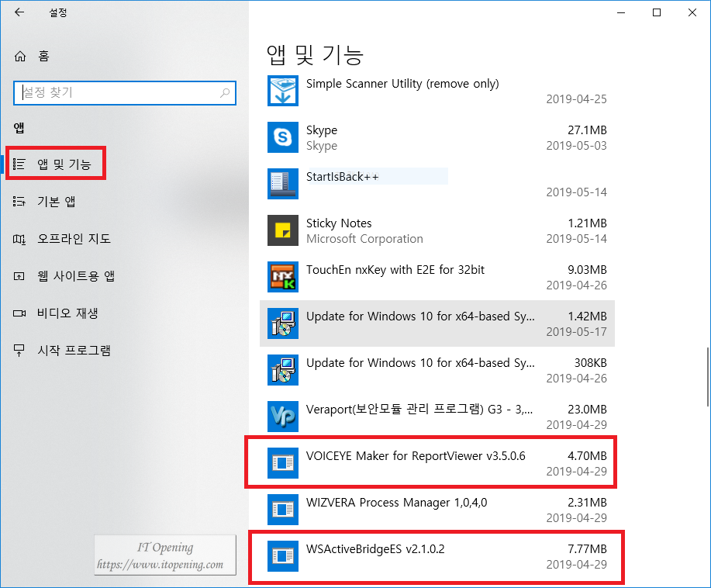This screenshot has height=588, width=711.
Task: Select WIZVERA Process Manager 1,0,4,0
Action: click(396, 503)
